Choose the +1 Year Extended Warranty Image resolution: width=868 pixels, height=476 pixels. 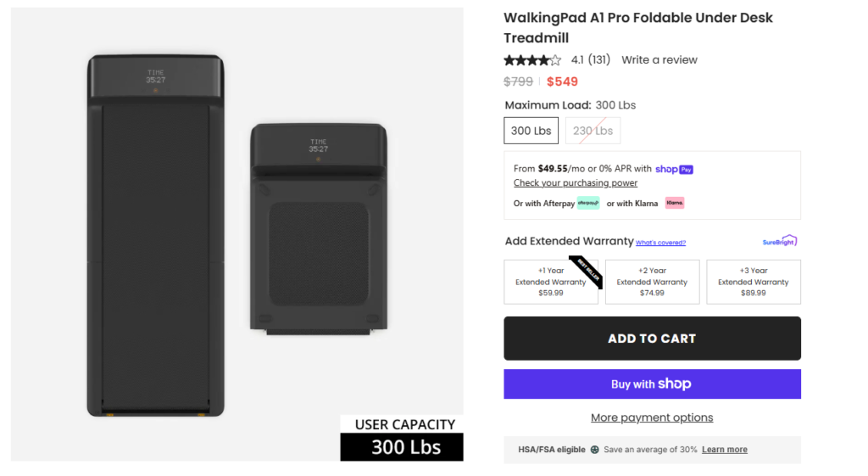point(550,282)
